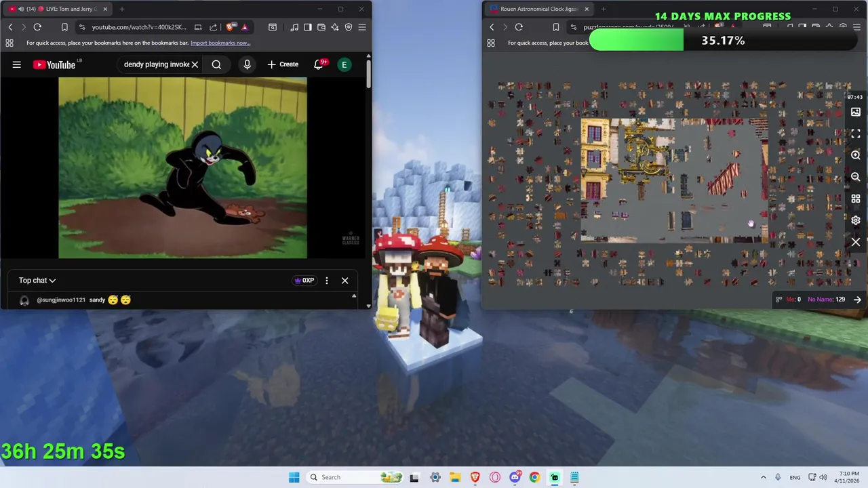Image resolution: width=868 pixels, height=488 pixels.
Task: Expand the Top chat dropdown
Action: click(x=37, y=280)
